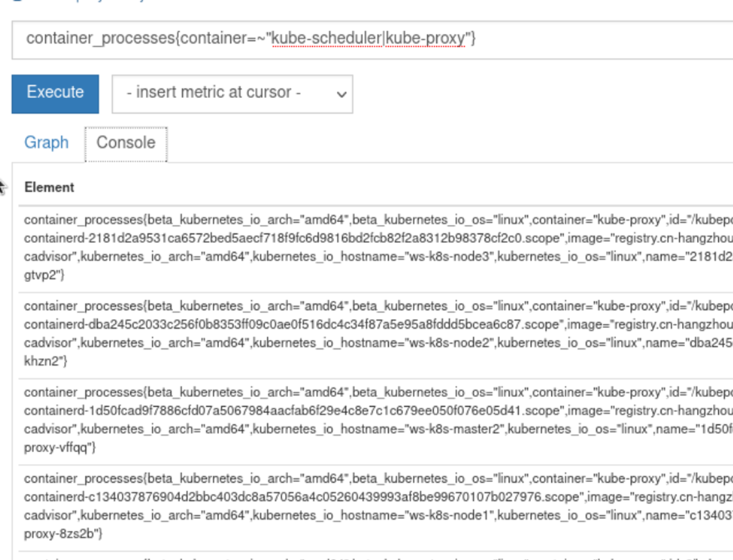
Task: Click the proxy-8zs2b pod name text
Action: point(62,534)
